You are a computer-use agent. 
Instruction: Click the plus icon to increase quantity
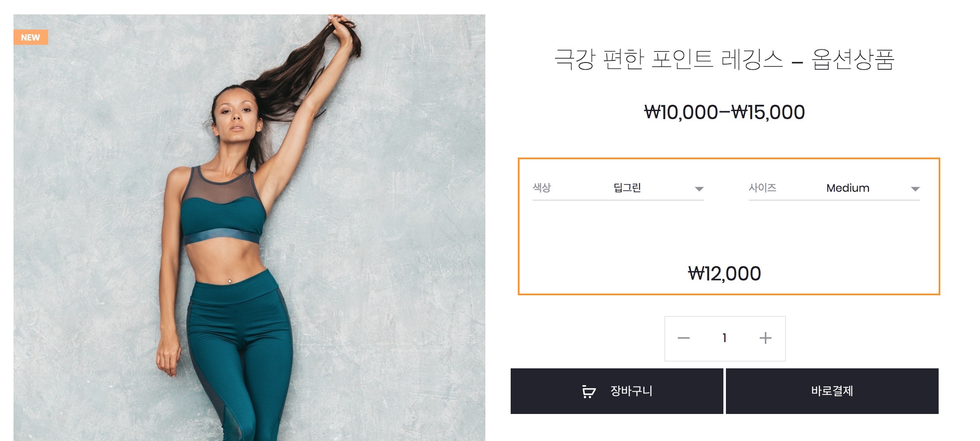click(765, 338)
